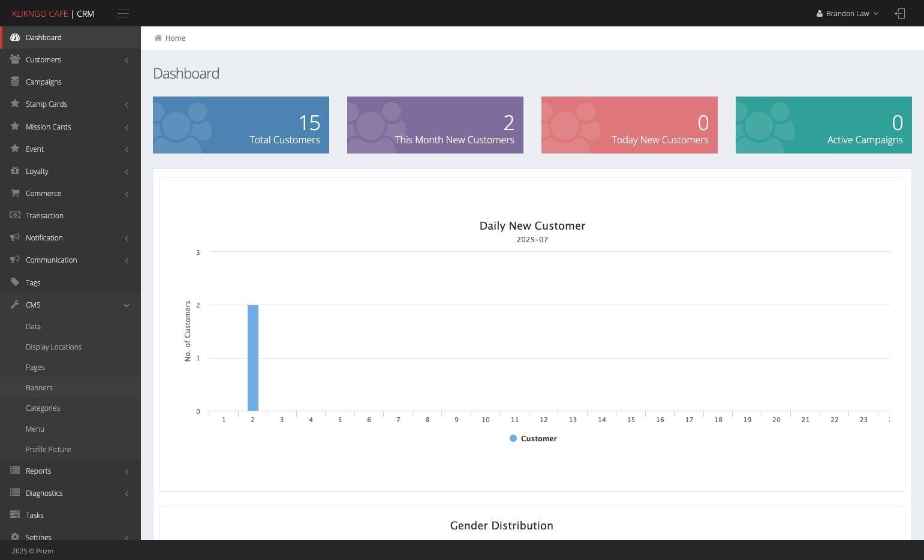Expand the Customers submenu chevron
Image resolution: width=924 pixels, height=560 pixels.
[127, 60]
